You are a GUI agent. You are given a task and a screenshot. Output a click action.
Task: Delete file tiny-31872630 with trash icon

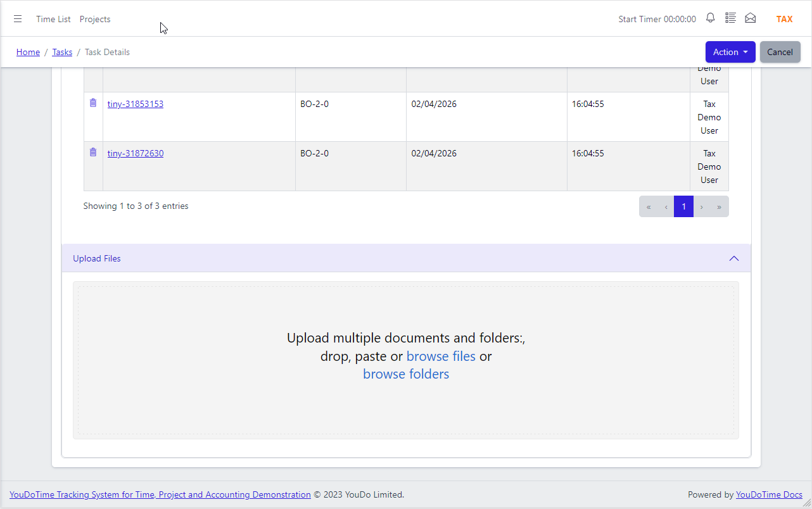[93, 152]
